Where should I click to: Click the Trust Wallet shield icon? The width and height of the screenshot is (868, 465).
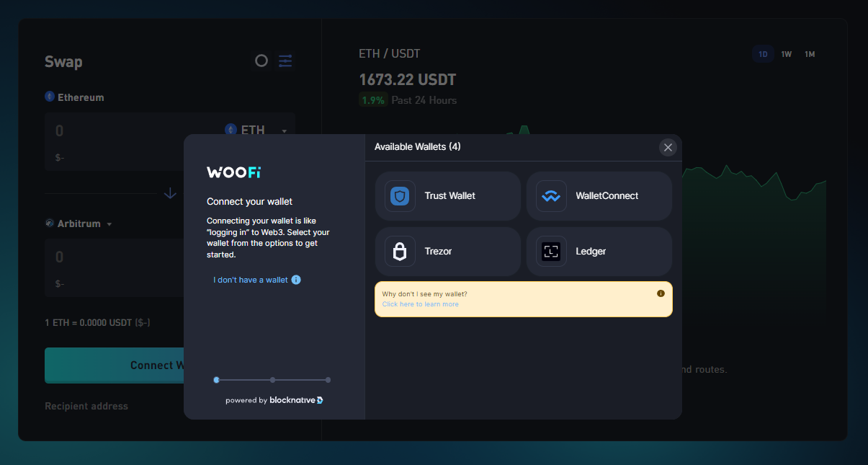400,196
